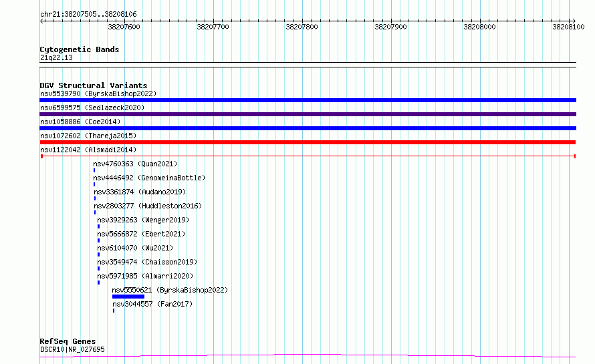Viewport: 595px width, 364px height.
Task: Click the DGV Structural Variants track heading
Action: point(94,85)
